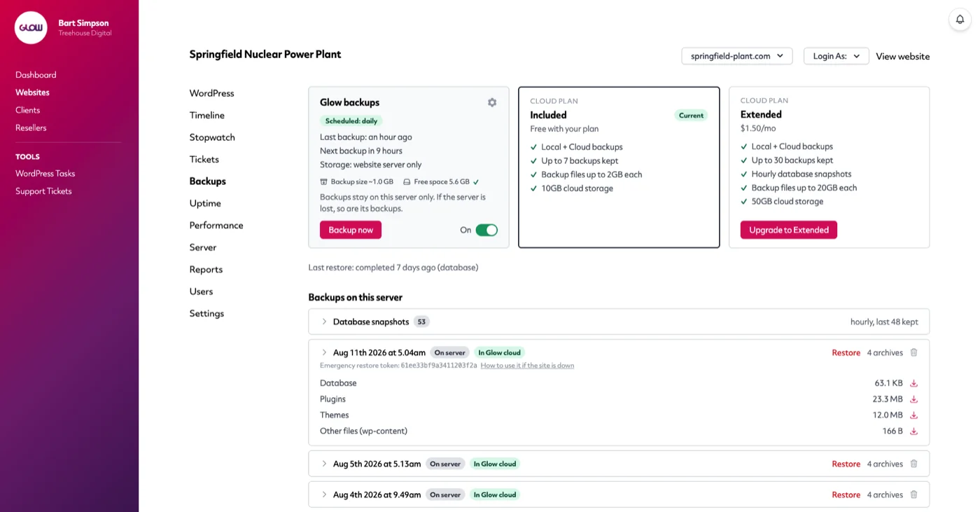Switch to the Stopwatch section
Image resolution: width=980 pixels, height=512 pixels.
(212, 137)
